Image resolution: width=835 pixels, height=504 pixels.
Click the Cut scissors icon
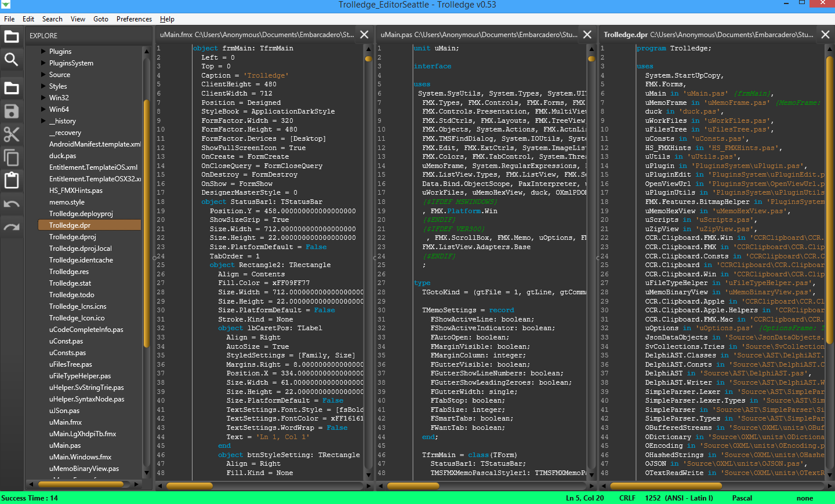tap(12, 134)
